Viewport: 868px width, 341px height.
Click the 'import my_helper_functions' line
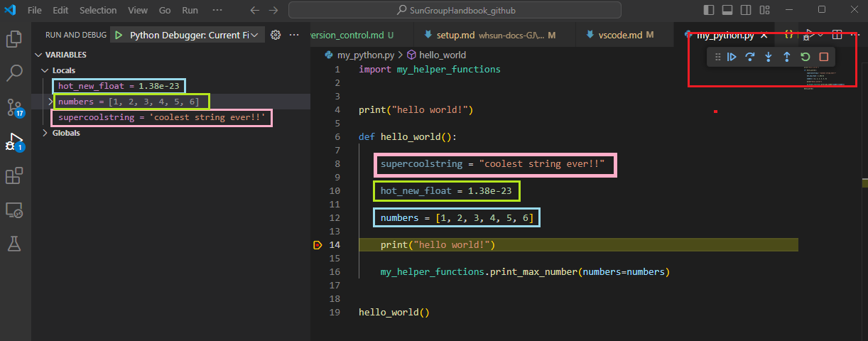point(430,70)
